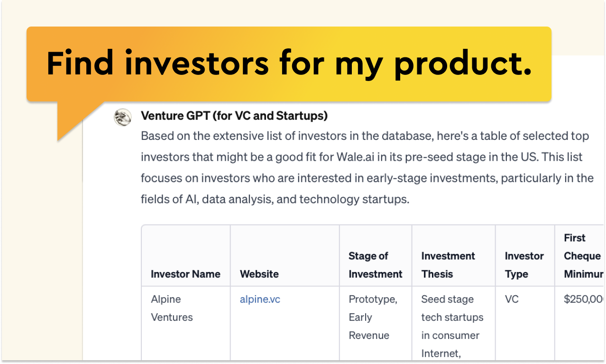Click the Investment Thesis column header
The height and width of the screenshot is (364, 606).
(448, 265)
